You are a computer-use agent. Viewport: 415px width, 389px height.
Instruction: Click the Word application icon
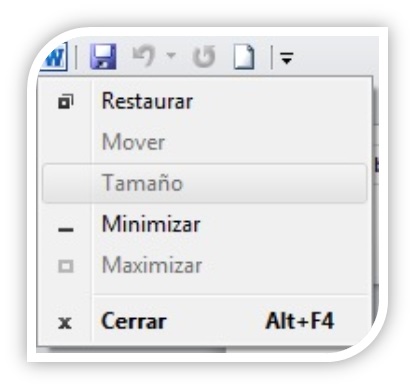(55, 57)
